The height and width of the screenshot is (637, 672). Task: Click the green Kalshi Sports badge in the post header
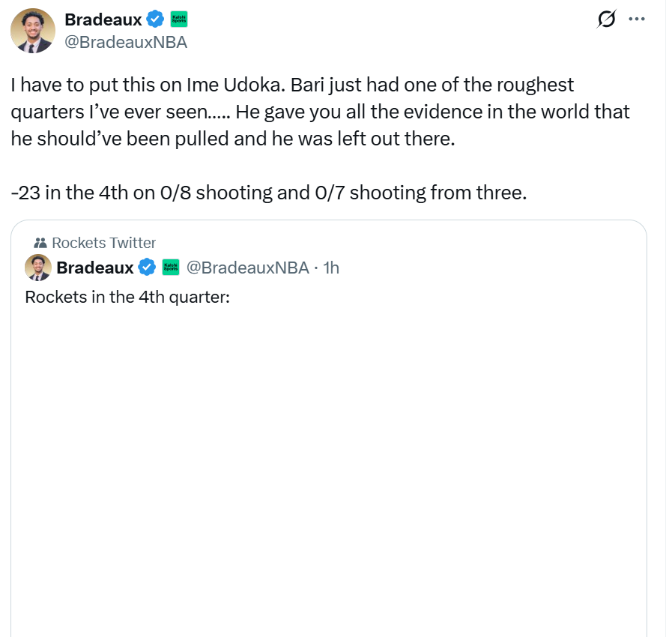click(x=179, y=19)
